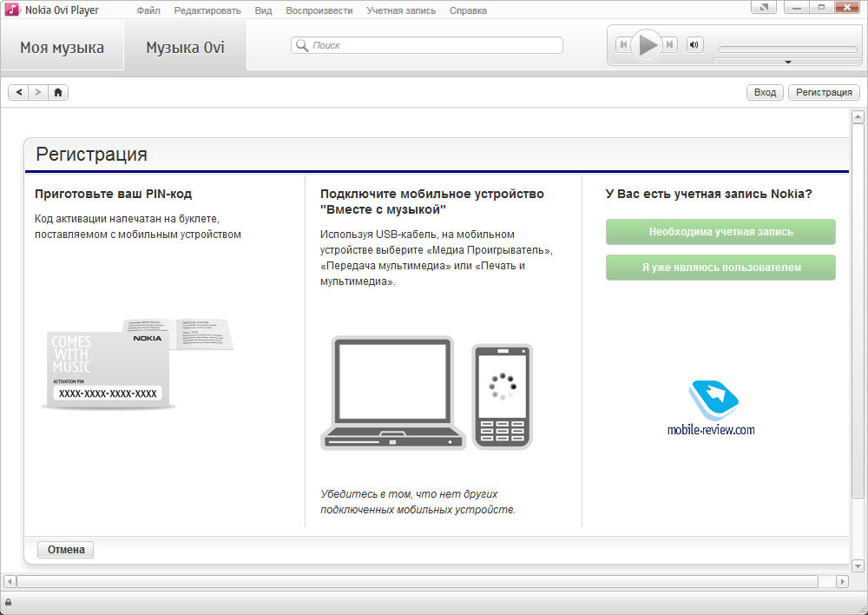Switch to the Моя музыка tab
The image size is (868, 615).
(62, 47)
